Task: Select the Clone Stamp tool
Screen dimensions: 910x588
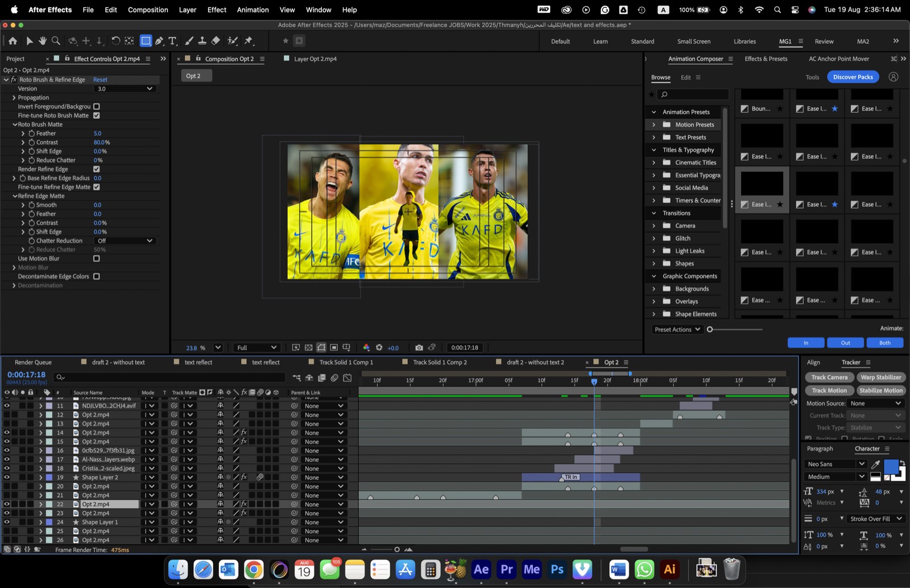Action: tap(202, 41)
